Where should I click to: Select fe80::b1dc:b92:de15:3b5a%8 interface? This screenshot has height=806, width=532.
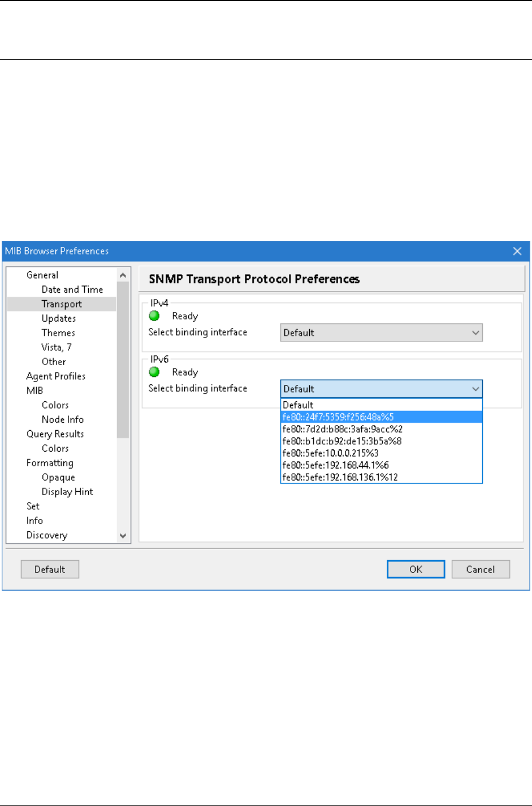coord(382,441)
